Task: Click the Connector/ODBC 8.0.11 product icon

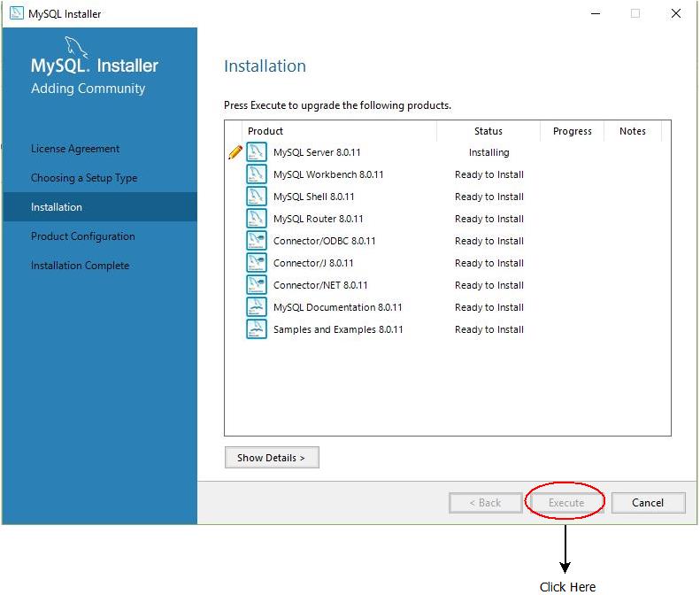Action: pos(257,241)
